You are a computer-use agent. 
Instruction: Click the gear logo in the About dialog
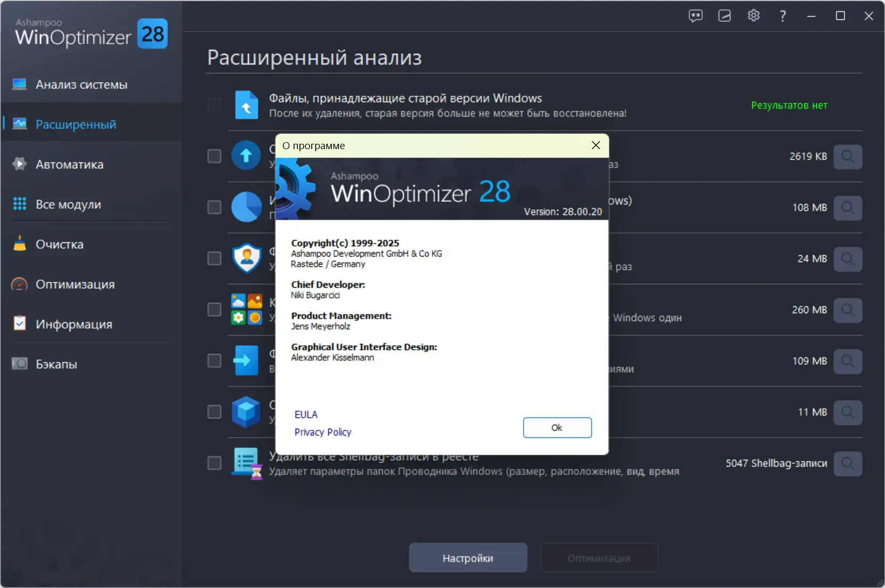click(296, 189)
